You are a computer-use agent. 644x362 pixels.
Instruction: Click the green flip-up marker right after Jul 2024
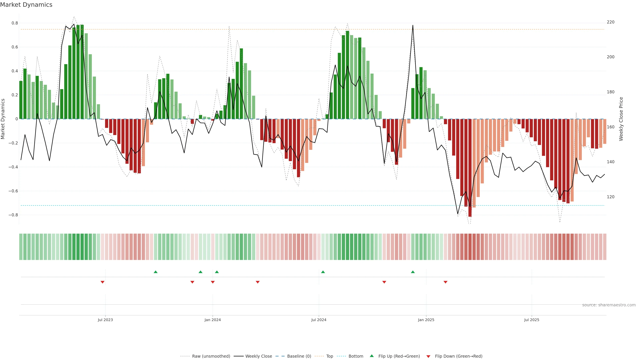tap(323, 272)
